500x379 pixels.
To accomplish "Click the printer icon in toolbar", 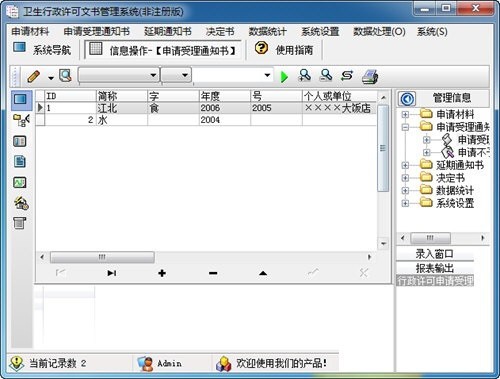I will coord(370,77).
